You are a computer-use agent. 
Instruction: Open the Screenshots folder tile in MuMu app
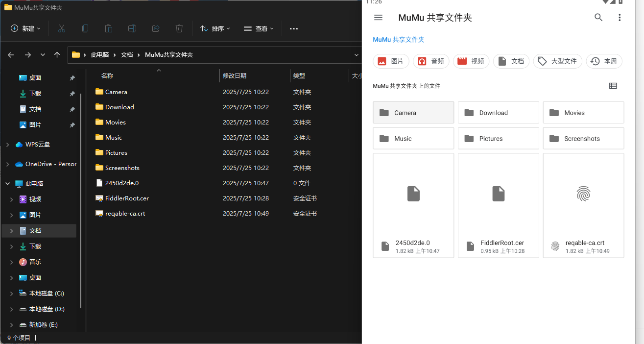(583, 139)
